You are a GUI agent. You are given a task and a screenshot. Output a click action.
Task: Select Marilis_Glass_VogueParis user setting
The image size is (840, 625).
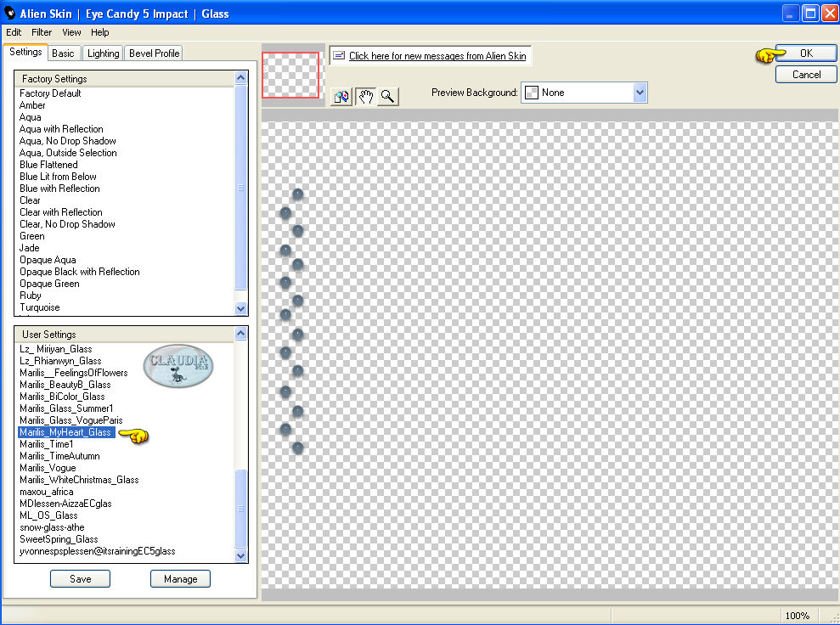pyautogui.click(x=71, y=420)
